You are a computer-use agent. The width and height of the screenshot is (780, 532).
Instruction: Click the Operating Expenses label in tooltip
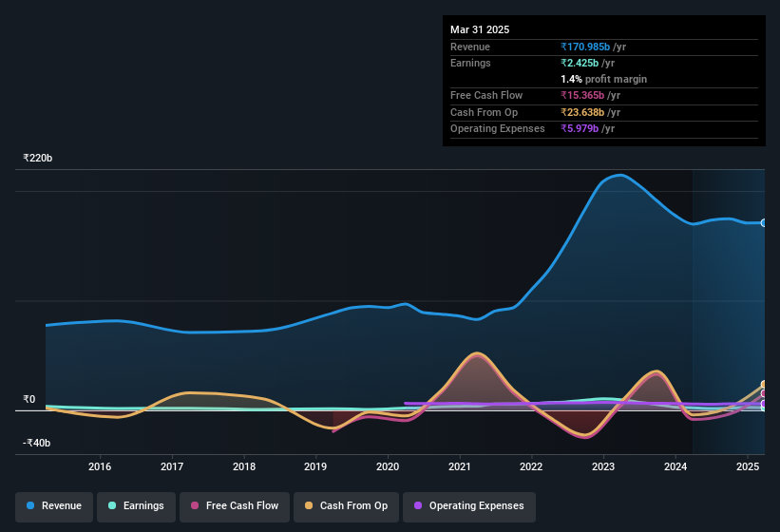498,128
